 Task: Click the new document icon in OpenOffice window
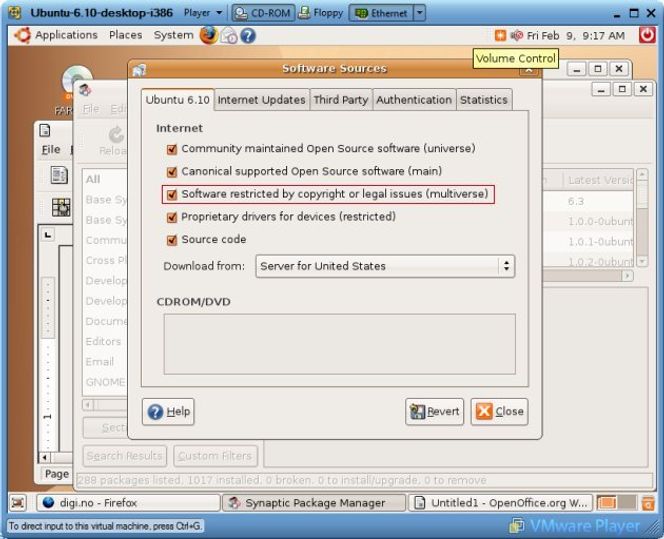[45, 130]
